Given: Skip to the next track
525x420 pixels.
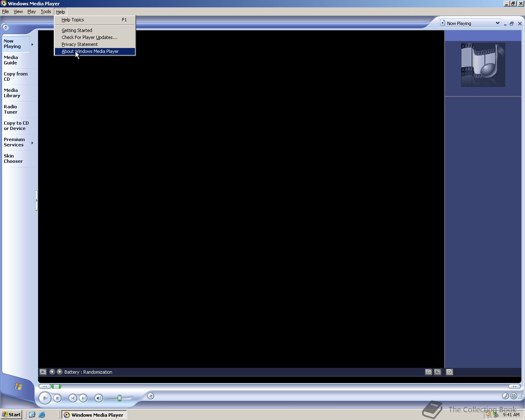Looking at the screenshot, I should (x=83, y=398).
